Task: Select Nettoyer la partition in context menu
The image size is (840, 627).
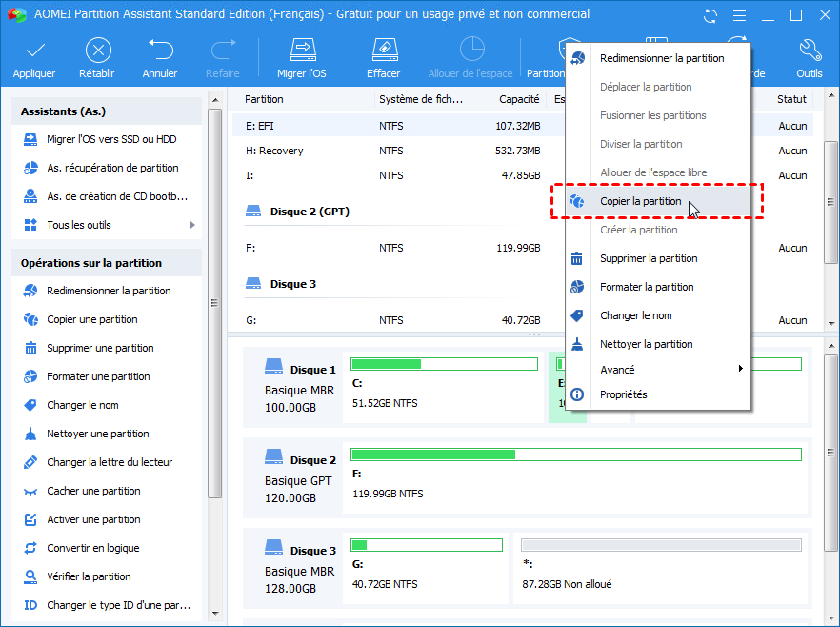Action: click(658, 344)
